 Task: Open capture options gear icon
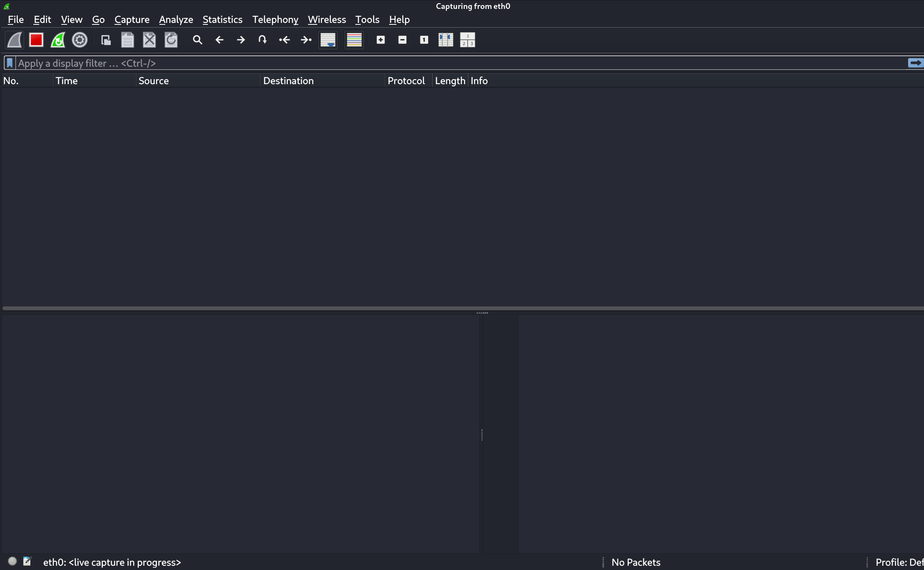point(80,40)
